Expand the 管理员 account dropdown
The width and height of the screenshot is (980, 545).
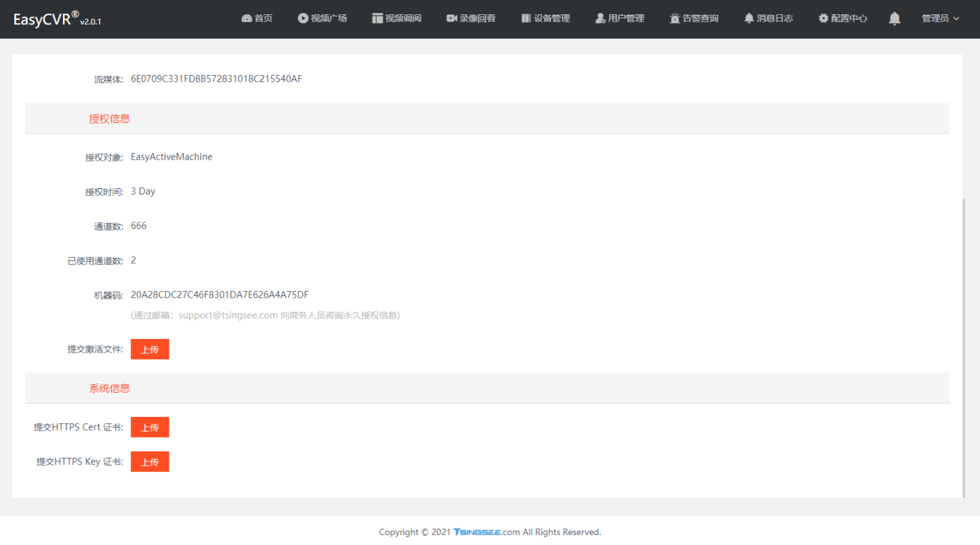(x=940, y=19)
